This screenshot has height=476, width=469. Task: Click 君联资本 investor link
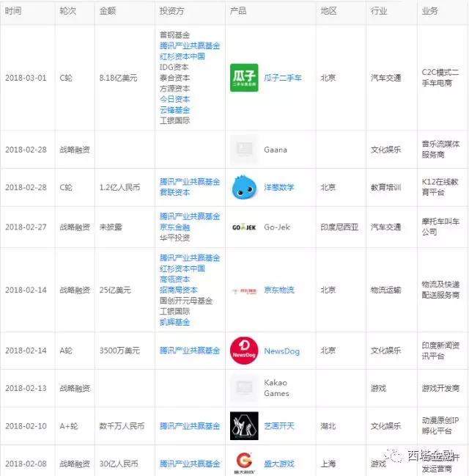(174, 192)
